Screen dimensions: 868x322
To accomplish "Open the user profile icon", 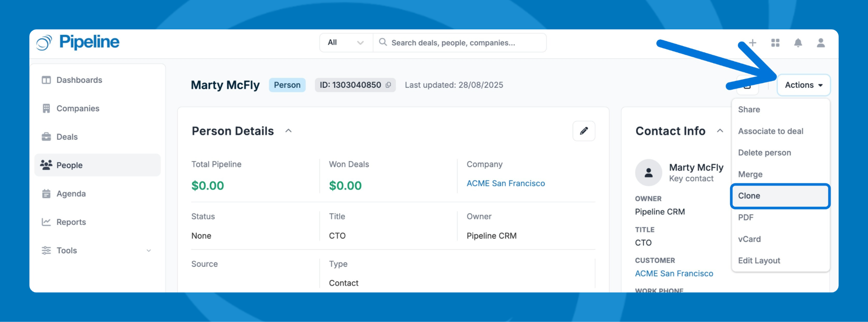I will pyautogui.click(x=821, y=43).
